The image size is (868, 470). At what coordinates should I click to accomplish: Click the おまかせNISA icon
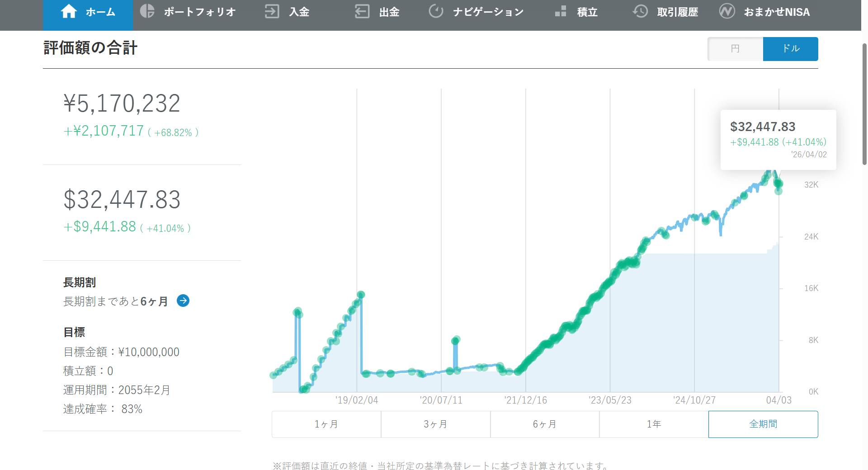pos(727,12)
